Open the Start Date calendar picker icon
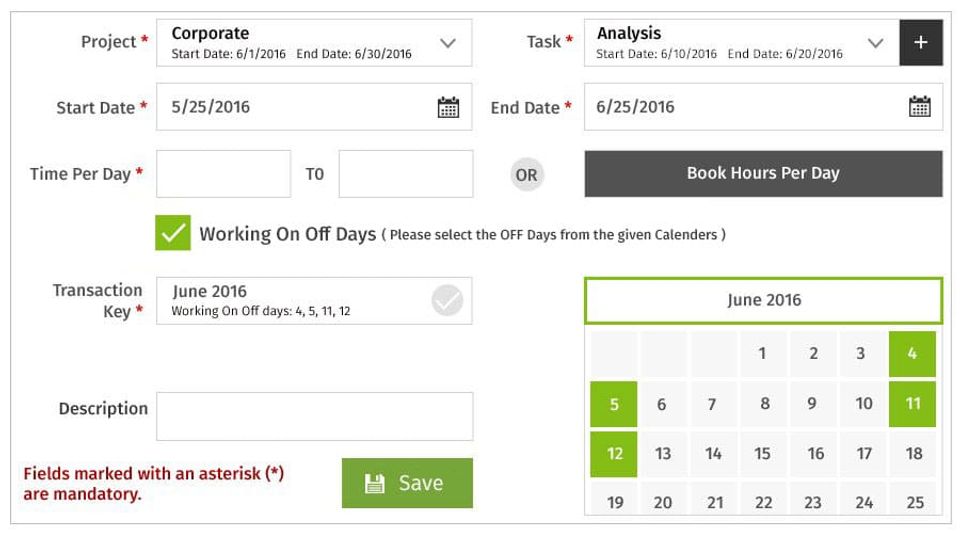This screenshot has width=960, height=533. pyautogui.click(x=448, y=108)
